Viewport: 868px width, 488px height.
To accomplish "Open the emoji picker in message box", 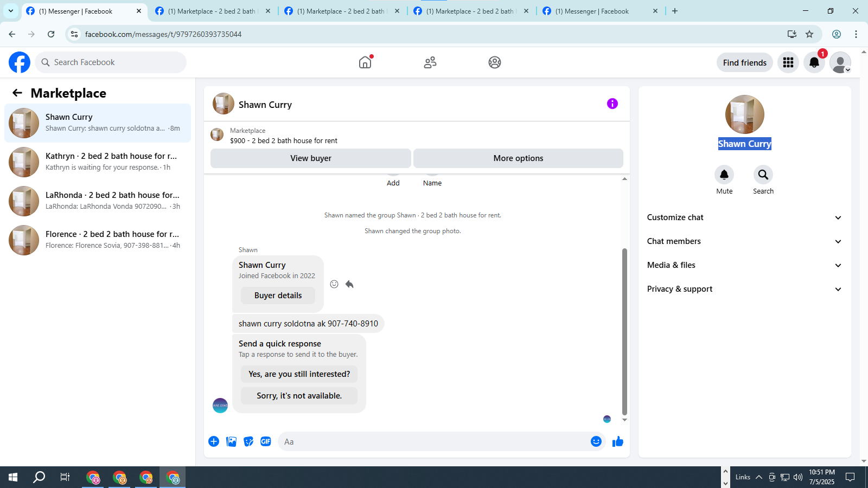I will [x=596, y=441].
